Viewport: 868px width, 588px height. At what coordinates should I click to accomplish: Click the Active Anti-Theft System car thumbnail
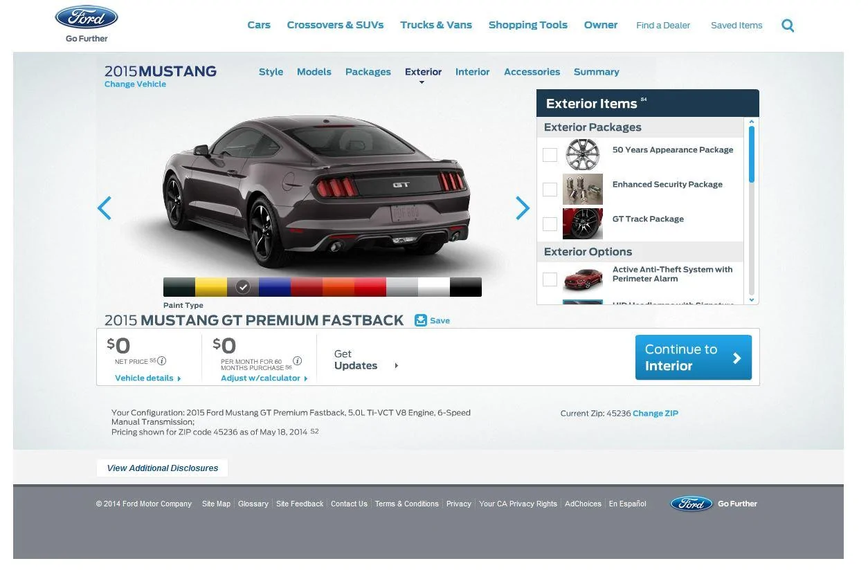583,279
